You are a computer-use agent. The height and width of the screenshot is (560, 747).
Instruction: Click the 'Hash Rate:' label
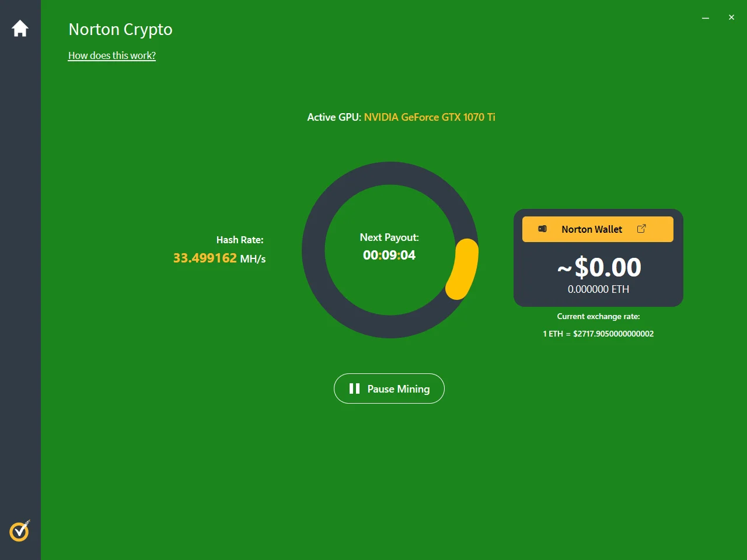click(x=240, y=240)
